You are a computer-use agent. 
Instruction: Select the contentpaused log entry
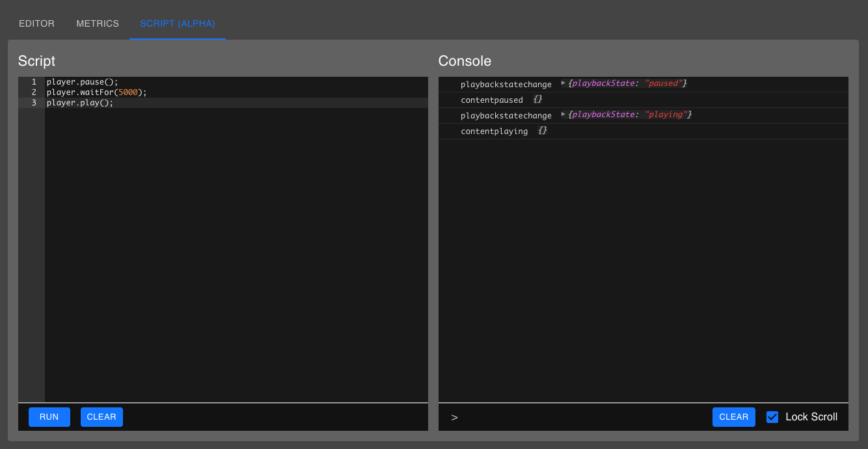tap(491, 100)
